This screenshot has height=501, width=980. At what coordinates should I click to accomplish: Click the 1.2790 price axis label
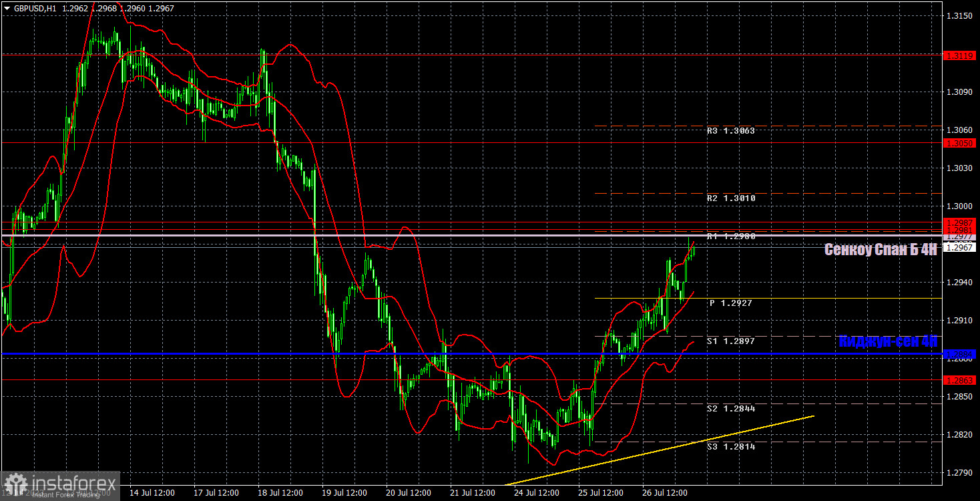tap(961, 473)
